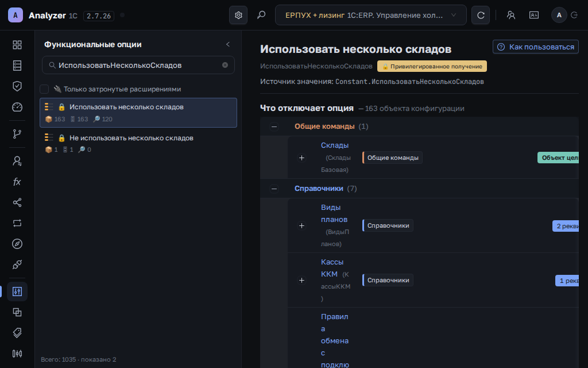Open the Виды планов link
The height and width of the screenshot is (368, 588).
334,213
